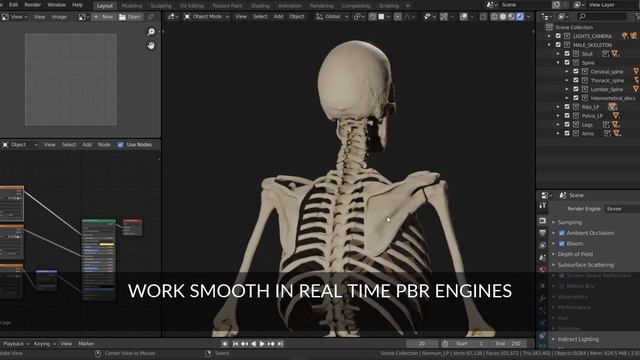
Task: Click the outliner display mode icon
Action: pyautogui.click(x=562, y=17)
